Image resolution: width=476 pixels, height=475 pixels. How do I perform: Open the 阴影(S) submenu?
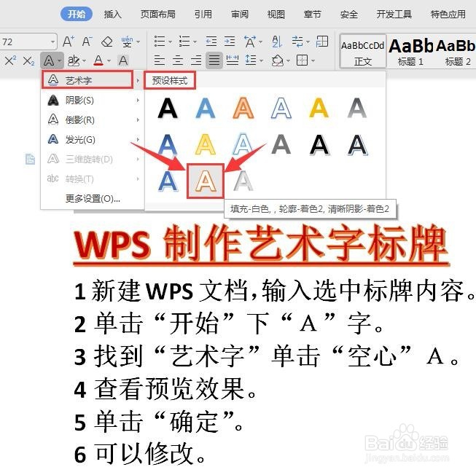point(93,100)
